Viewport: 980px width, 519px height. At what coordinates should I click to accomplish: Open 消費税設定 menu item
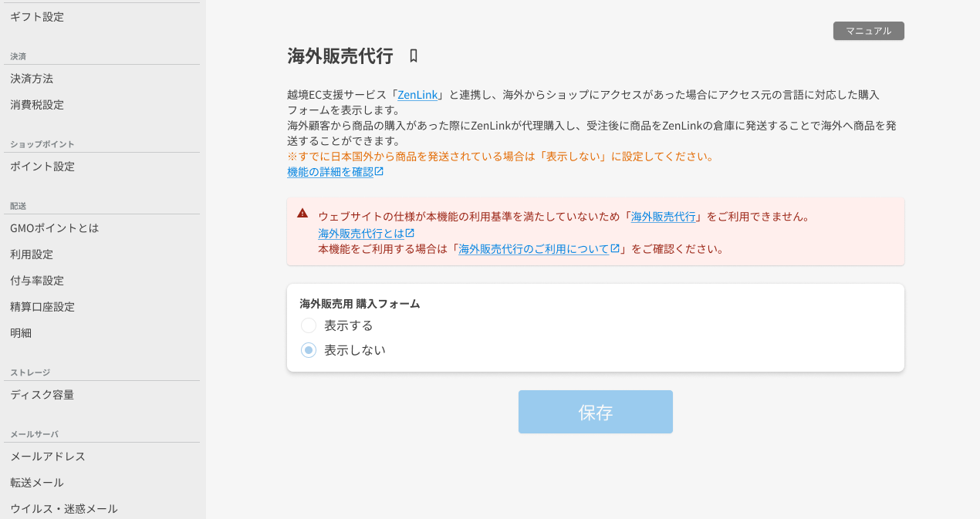point(37,105)
